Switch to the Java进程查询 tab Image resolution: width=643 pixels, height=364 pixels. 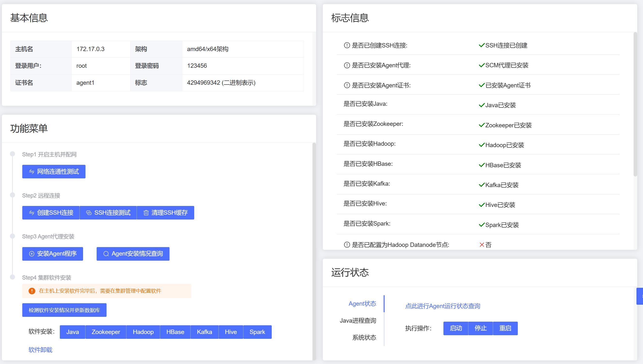[358, 320]
